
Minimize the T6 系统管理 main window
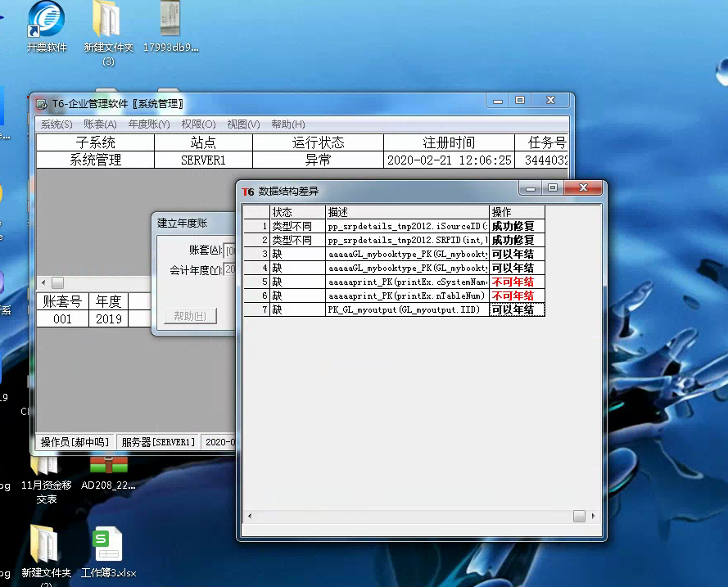click(498, 100)
